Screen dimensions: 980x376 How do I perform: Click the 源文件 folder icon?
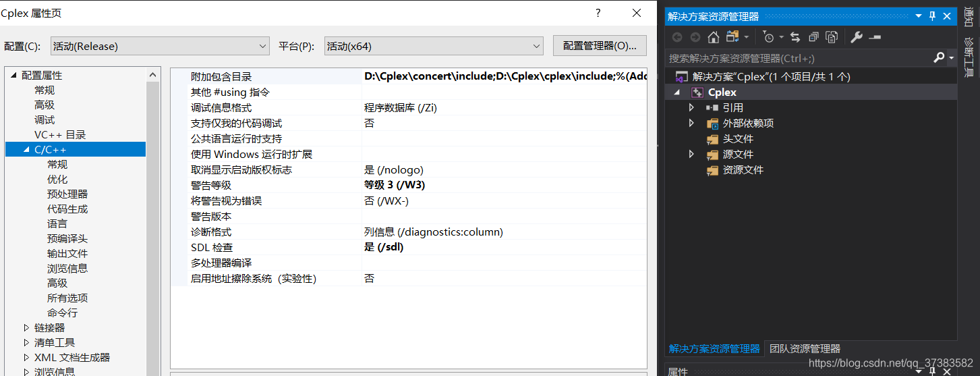click(x=712, y=155)
